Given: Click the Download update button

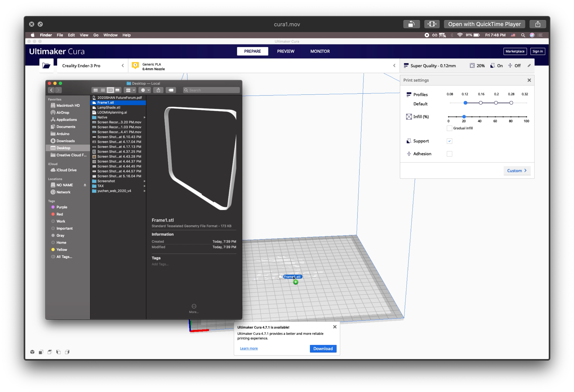Looking at the screenshot, I should (x=323, y=349).
